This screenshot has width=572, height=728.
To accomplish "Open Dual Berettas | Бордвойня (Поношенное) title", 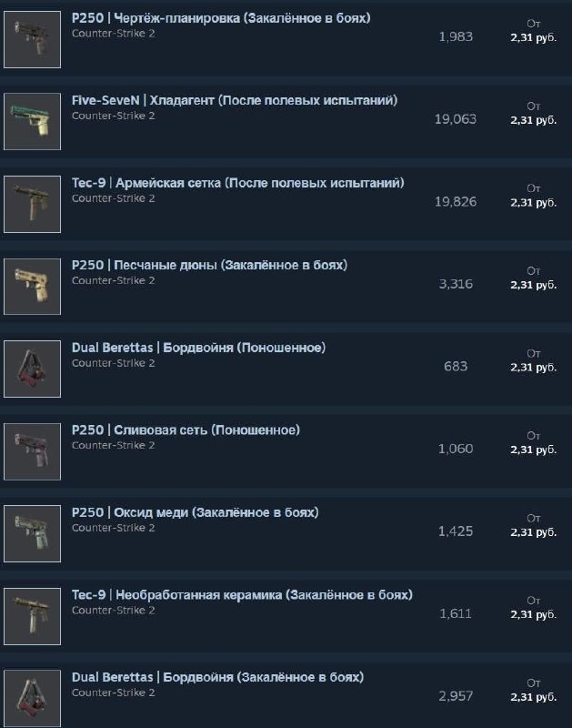I will 198,348.
